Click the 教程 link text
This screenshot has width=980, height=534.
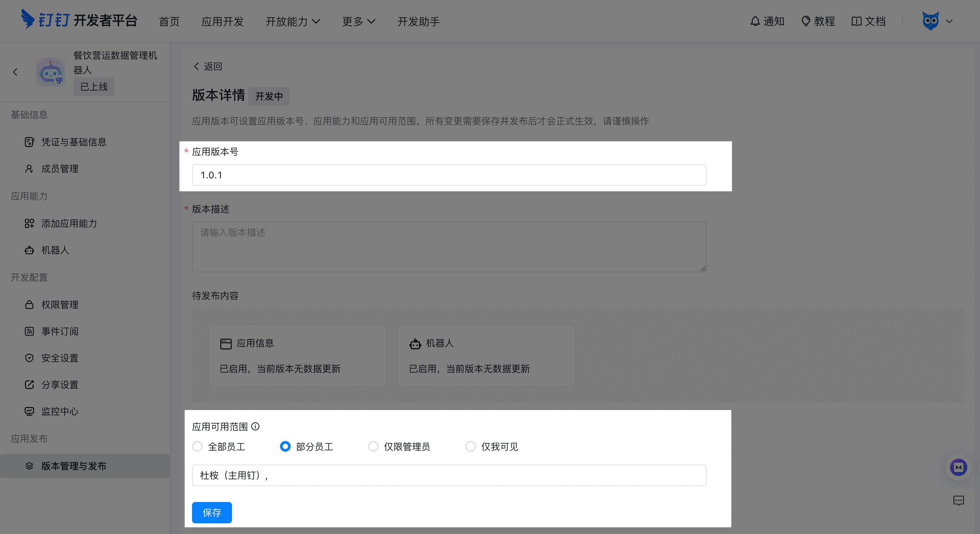tap(824, 21)
